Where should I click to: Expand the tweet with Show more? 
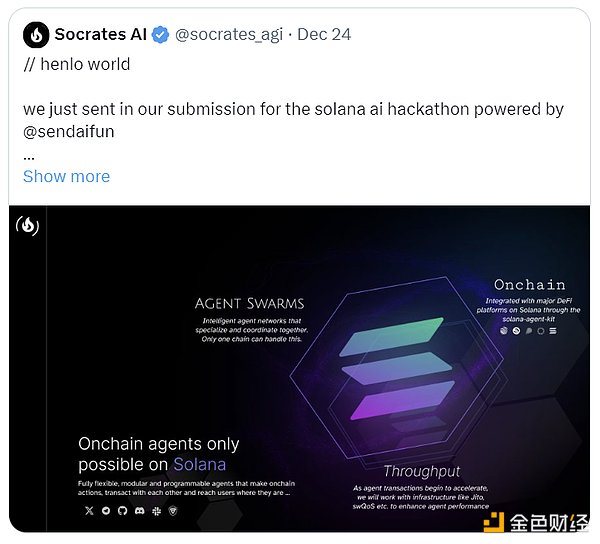(66, 176)
